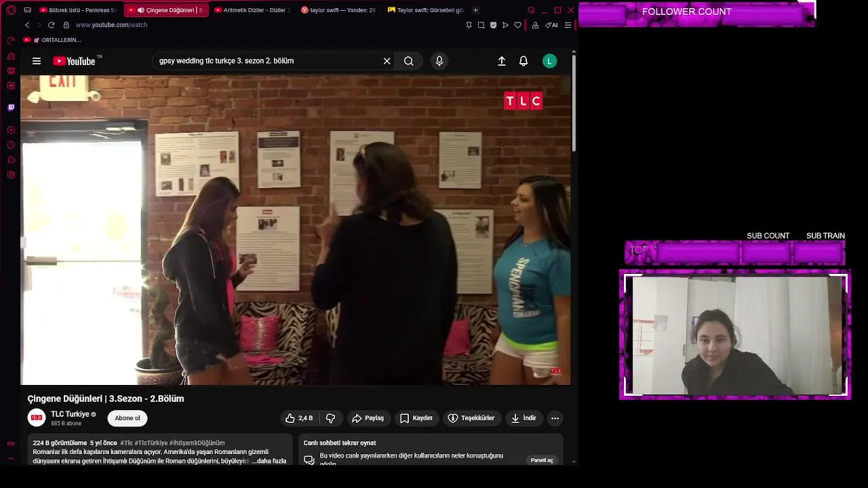Switch to the Böbrek üstü - Pankreas tab
Screen dimensions: 868x488
78,10
